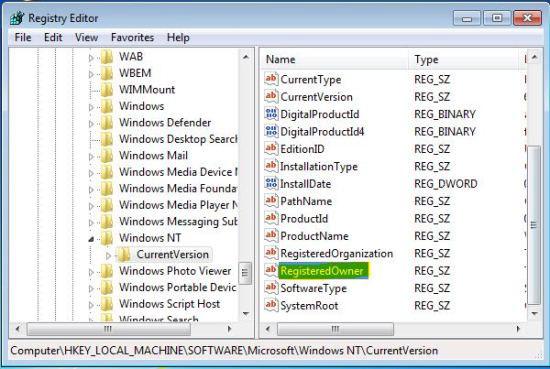550x369 pixels.
Task: Expand the WAB key
Action: point(91,58)
